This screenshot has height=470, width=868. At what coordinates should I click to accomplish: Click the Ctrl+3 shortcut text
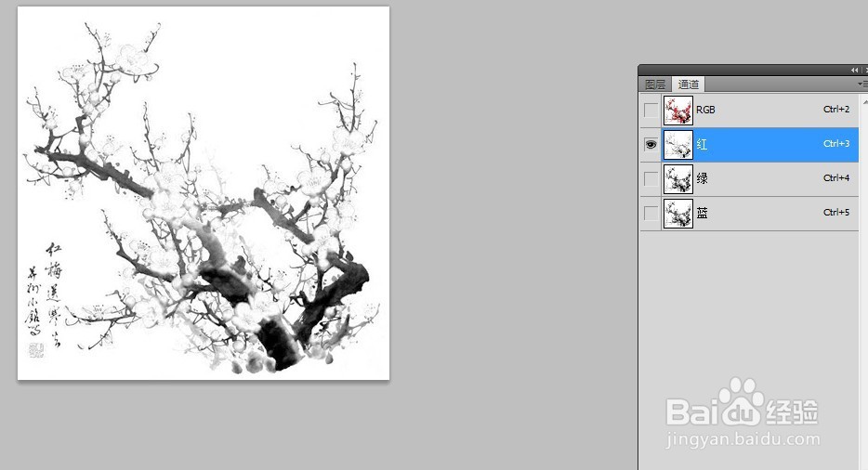click(835, 143)
